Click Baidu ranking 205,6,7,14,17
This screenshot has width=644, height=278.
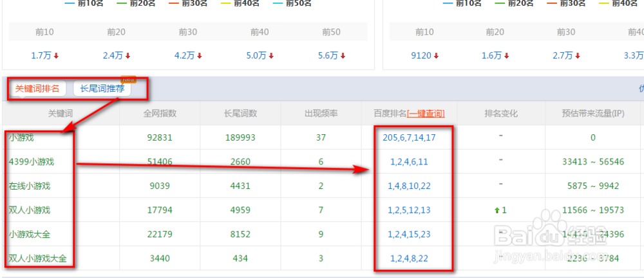[x=409, y=138]
